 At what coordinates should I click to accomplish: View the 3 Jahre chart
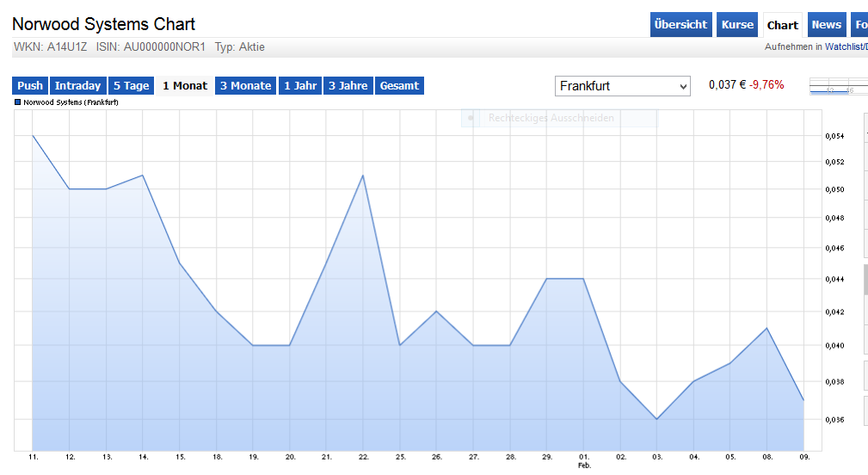point(348,86)
